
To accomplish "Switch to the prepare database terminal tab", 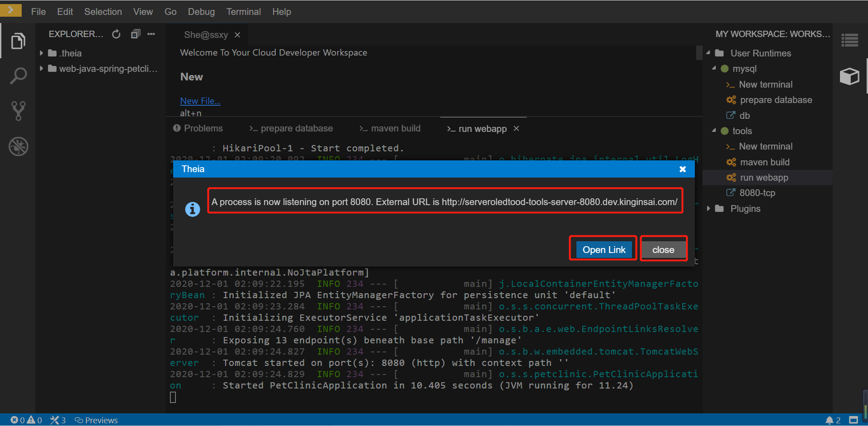I will pyautogui.click(x=291, y=128).
